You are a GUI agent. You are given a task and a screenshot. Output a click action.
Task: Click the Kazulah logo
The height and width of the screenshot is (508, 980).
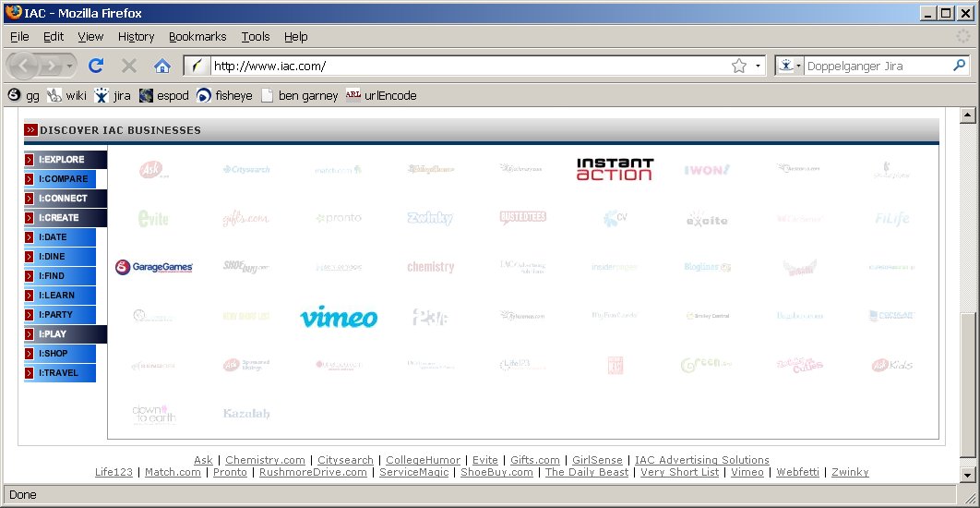[x=246, y=414]
